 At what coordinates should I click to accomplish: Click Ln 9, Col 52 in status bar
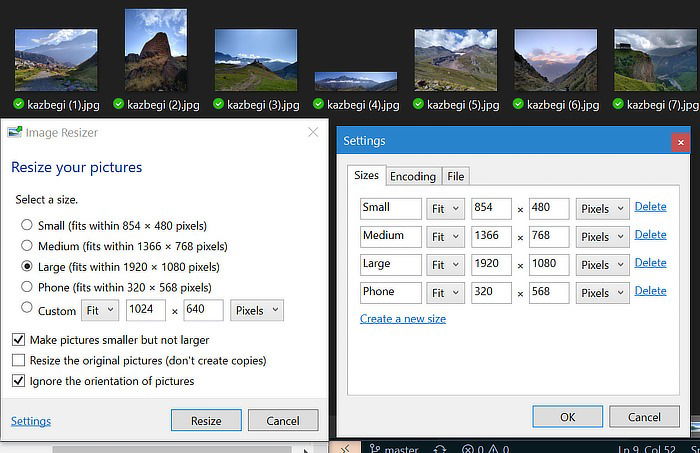(x=646, y=449)
